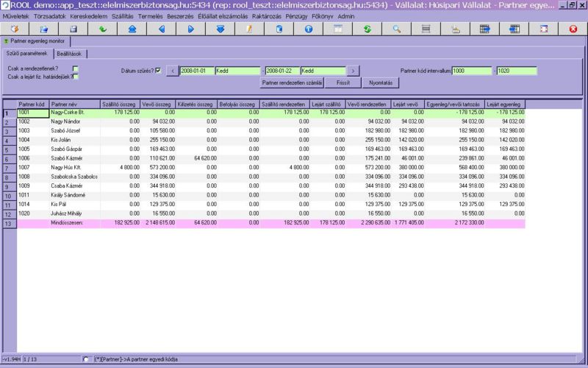Screen dimensions: 588x368
Task: Click the 'Partner rendezetlen számlái' button
Action: pyautogui.click(x=292, y=83)
